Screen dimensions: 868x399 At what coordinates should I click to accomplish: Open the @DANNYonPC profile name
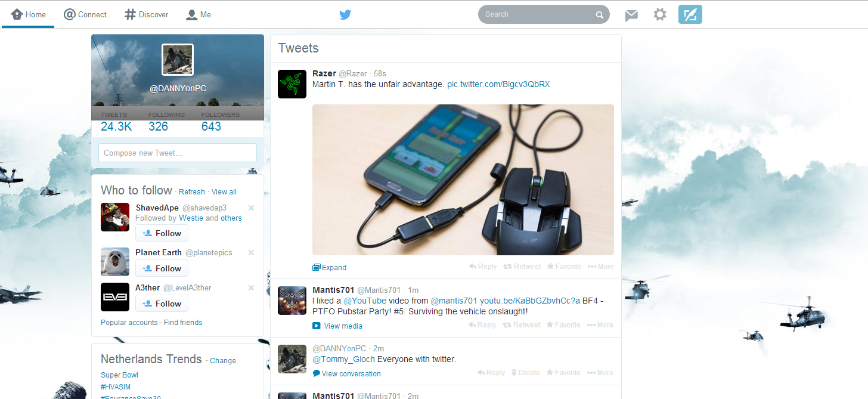[x=178, y=88]
